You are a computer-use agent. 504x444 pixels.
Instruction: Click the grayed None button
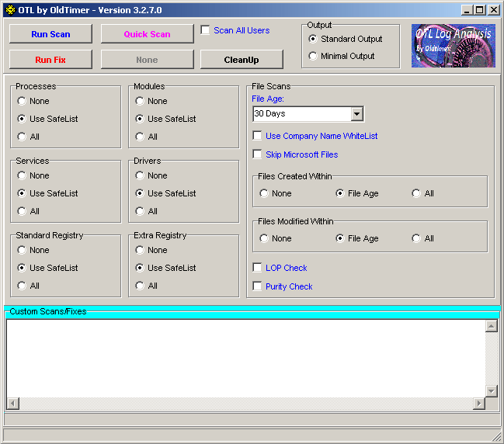pos(148,60)
